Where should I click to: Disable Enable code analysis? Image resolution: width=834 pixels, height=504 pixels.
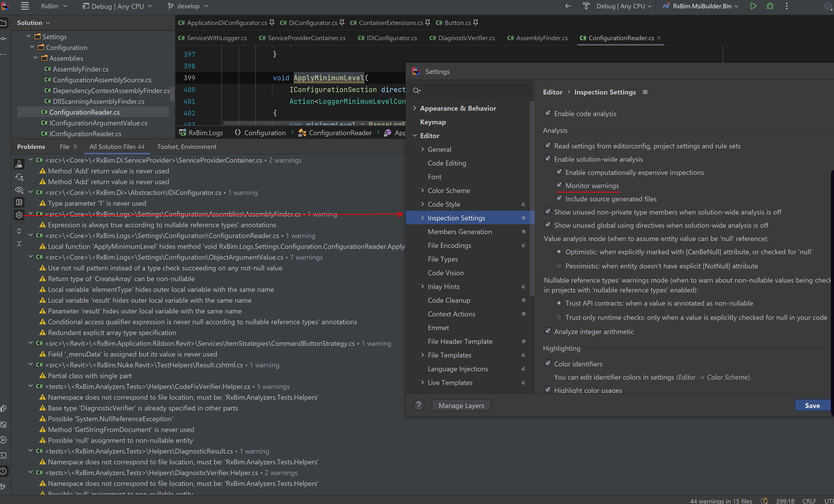548,113
